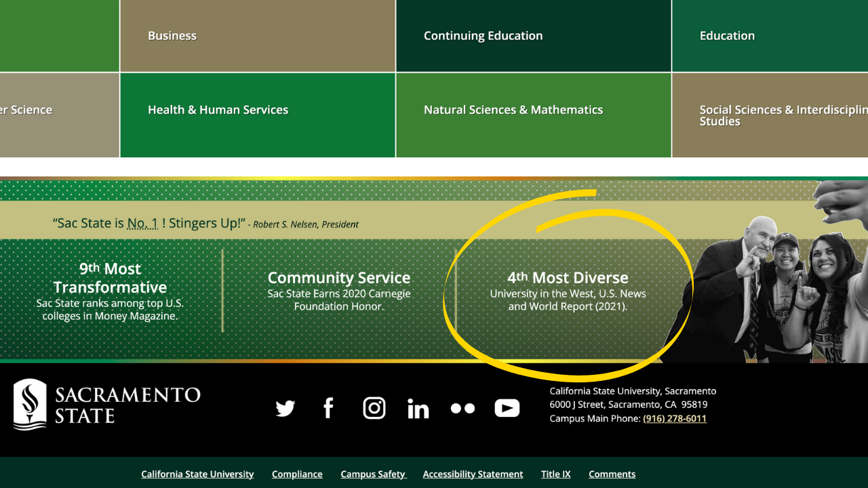Open the Health & Human Services tile
The height and width of the screenshot is (488, 868).
pos(258,115)
